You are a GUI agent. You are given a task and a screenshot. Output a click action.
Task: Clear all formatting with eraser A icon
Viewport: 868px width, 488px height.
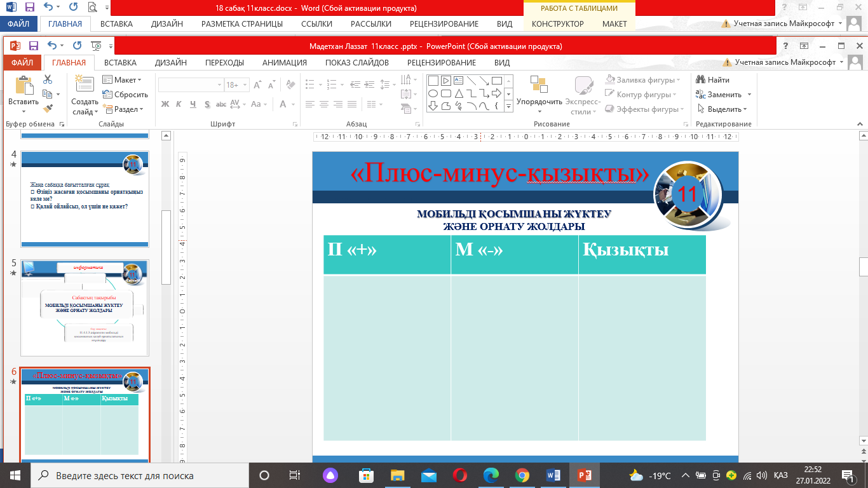click(291, 85)
